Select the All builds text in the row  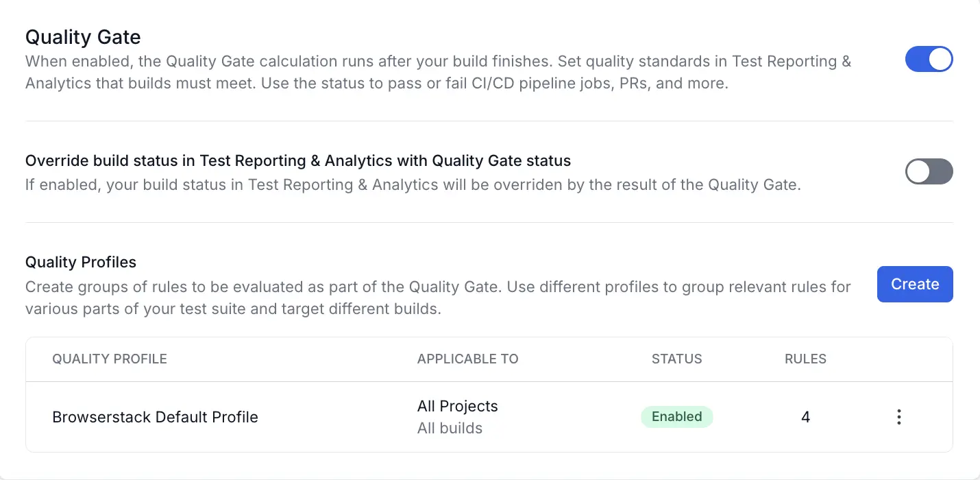point(450,429)
